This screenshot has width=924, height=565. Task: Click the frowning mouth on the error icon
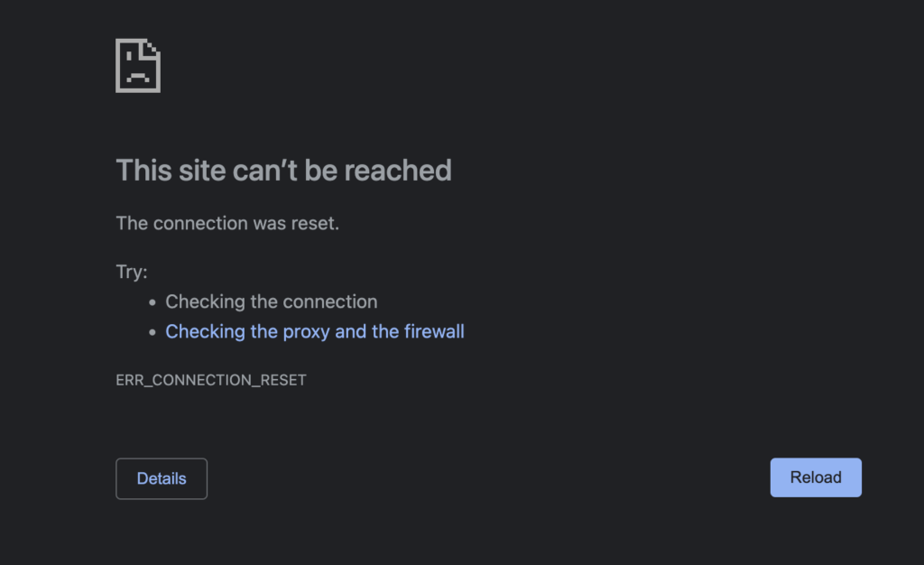pos(138,78)
